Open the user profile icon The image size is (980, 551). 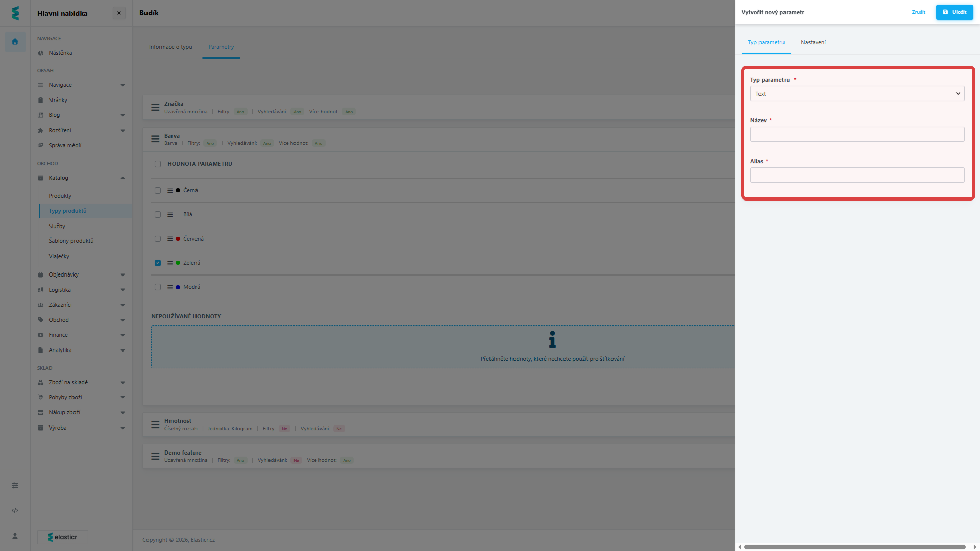(15, 536)
